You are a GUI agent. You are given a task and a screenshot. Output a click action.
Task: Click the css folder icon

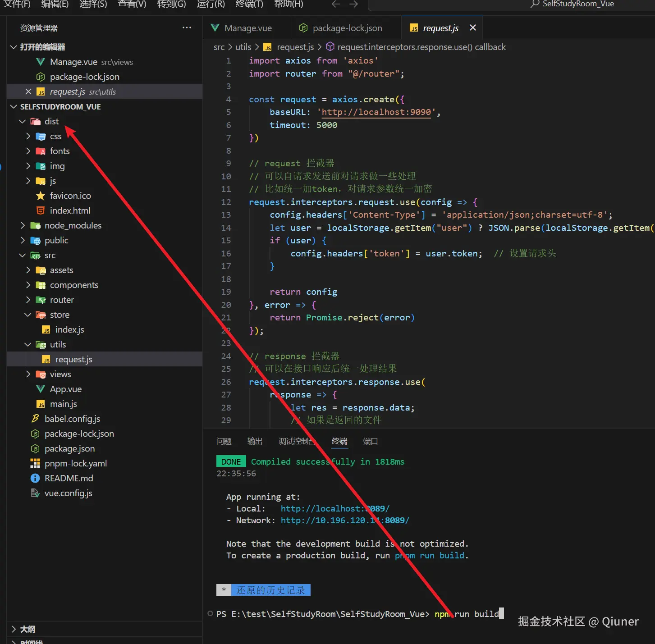(x=41, y=136)
